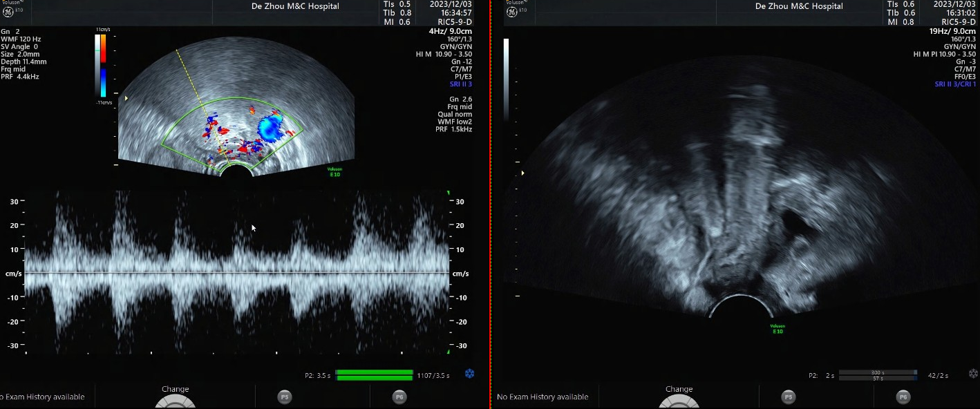Click the Doppler spectrum baseline
Viewport: 980px width, 409px height.
(236, 273)
